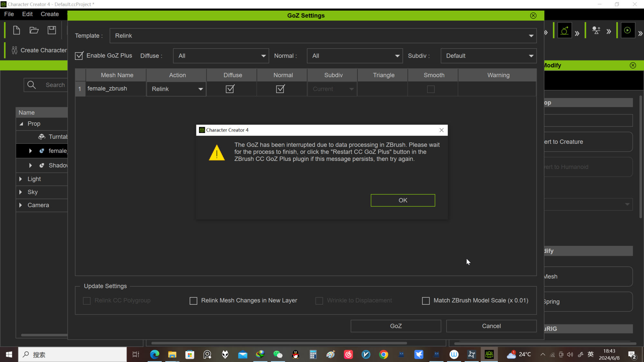Screen dimensions: 644x362
Task: Close the Modify panel with circled X
Action: [x=633, y=65]
